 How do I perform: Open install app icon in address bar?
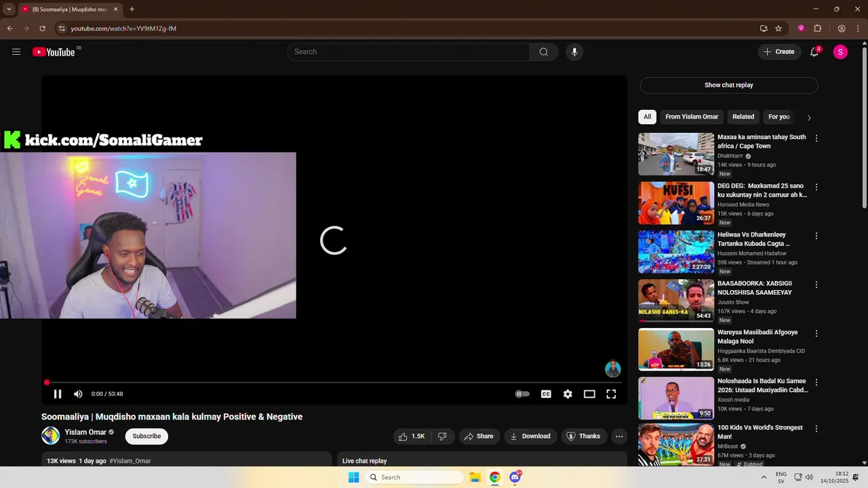point(764,28)
